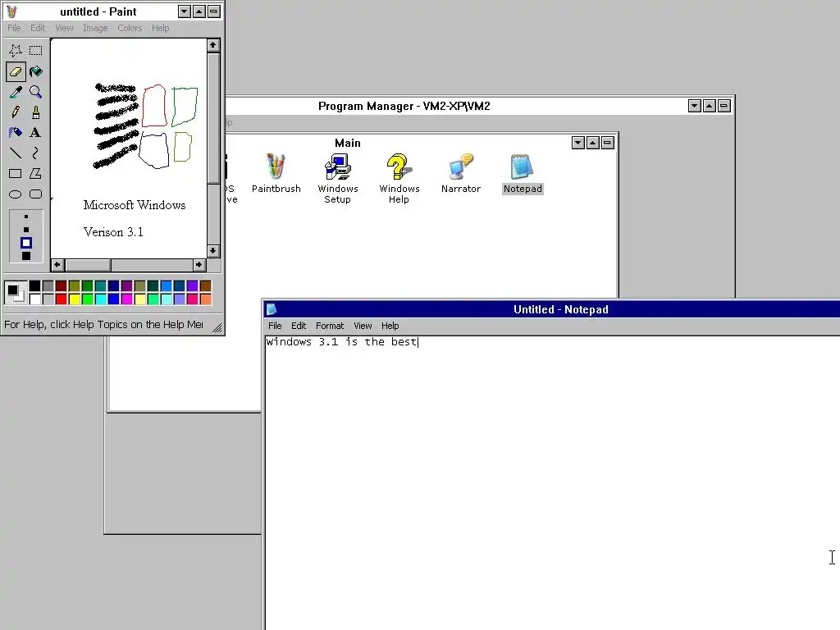The width and height of the screenshot is (840, 630).
Task: Select the rectangular Select tool in Paint
Action: 36,50
